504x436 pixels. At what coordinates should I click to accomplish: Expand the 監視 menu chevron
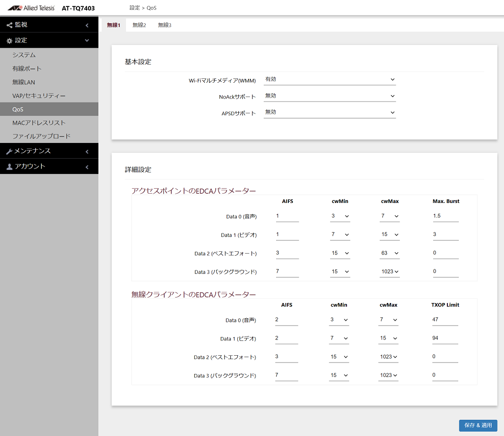pos(87,25)
